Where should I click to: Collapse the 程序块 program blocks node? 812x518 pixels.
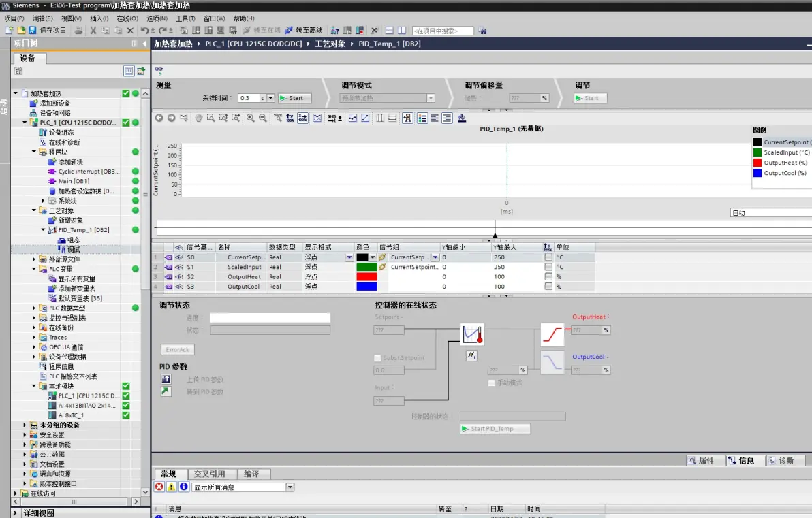[34, 152]
